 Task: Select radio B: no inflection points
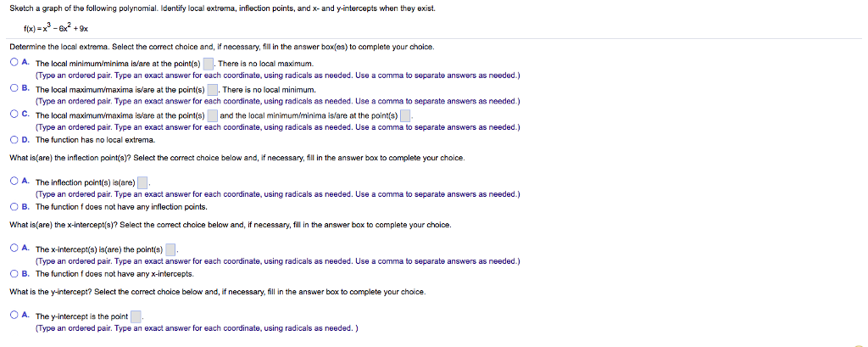point(15,206)
